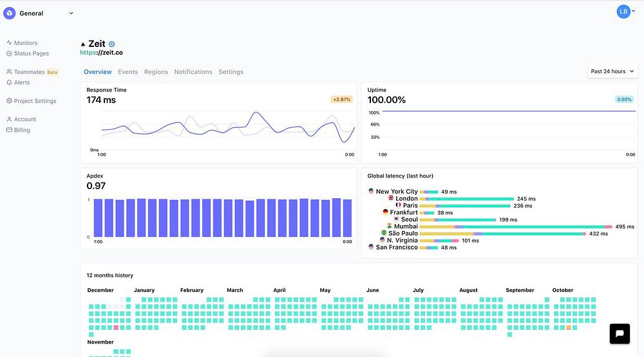Click the Billing card icon
Image resolution: width=644 pixels, height=357 pixels.
coord(9,130)
